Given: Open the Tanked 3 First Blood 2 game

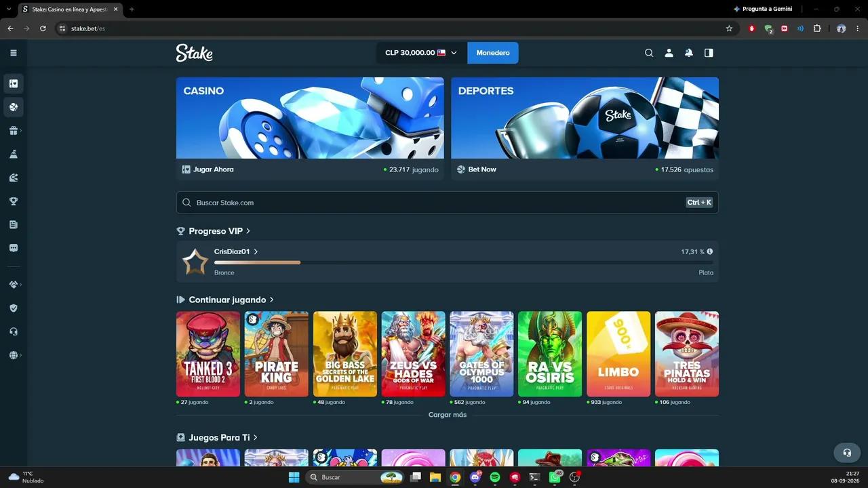Looking at the screenshot, I should [208, 354].
